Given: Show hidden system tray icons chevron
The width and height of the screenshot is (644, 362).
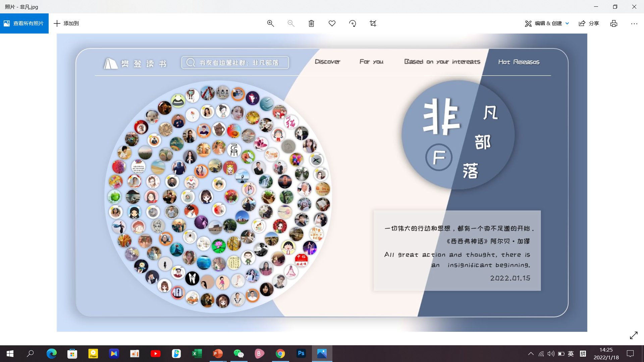Looking at the screenshot, I should tap(531, 354).
